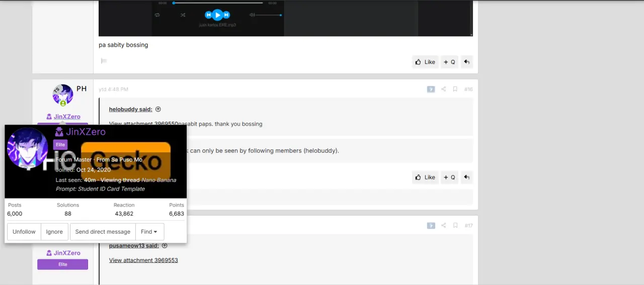Viewport: 644px width, 285px height.
Task: Open JinXZero username link on post #17
Action: 67,253
